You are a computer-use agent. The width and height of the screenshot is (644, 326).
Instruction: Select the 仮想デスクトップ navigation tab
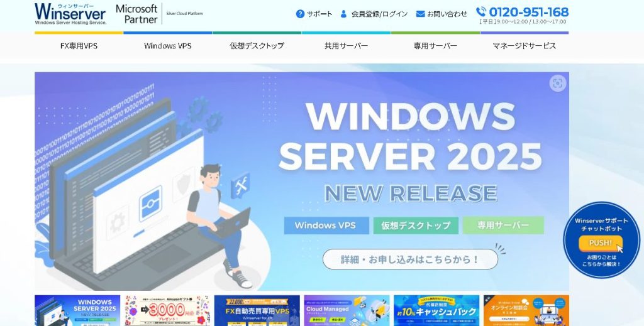(x=257, y=46)
